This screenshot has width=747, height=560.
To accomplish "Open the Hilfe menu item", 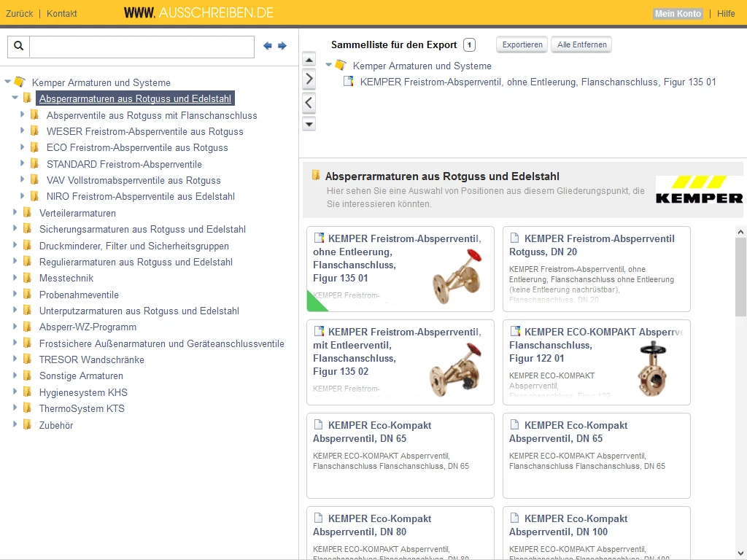I will pos(727,13).
